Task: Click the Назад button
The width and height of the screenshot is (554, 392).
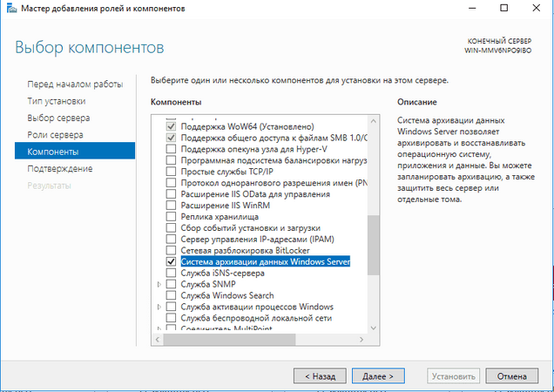Action: click(320, 376)
